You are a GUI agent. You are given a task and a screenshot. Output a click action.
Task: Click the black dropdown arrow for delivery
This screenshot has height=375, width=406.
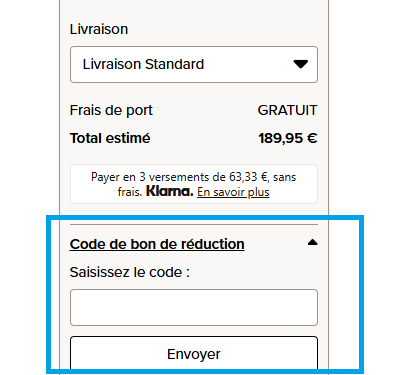tap(300, 64)
